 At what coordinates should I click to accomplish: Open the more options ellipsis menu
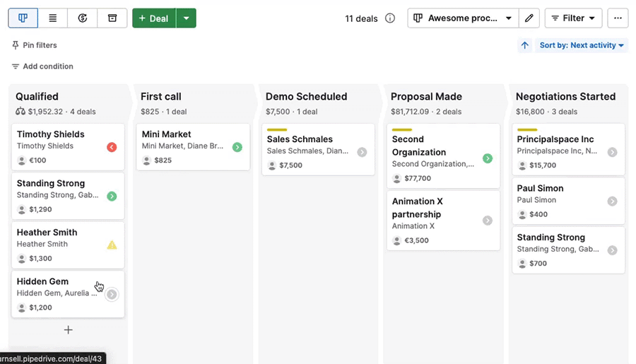click(618, 18)
